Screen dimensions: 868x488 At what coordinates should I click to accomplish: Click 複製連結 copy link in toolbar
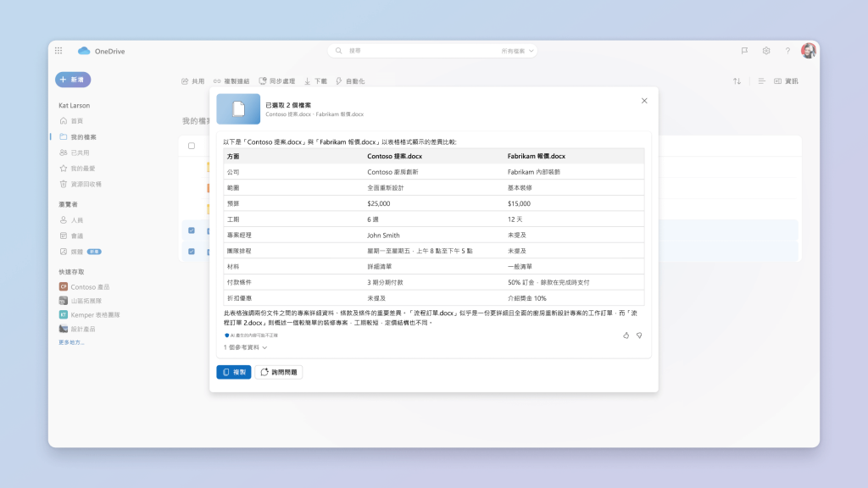tap(231, 81)
